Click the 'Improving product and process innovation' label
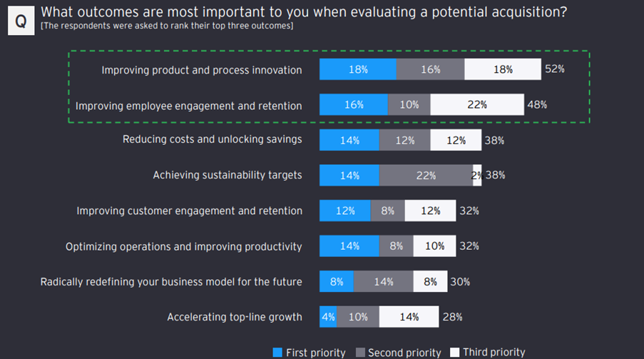 point(202,70)
